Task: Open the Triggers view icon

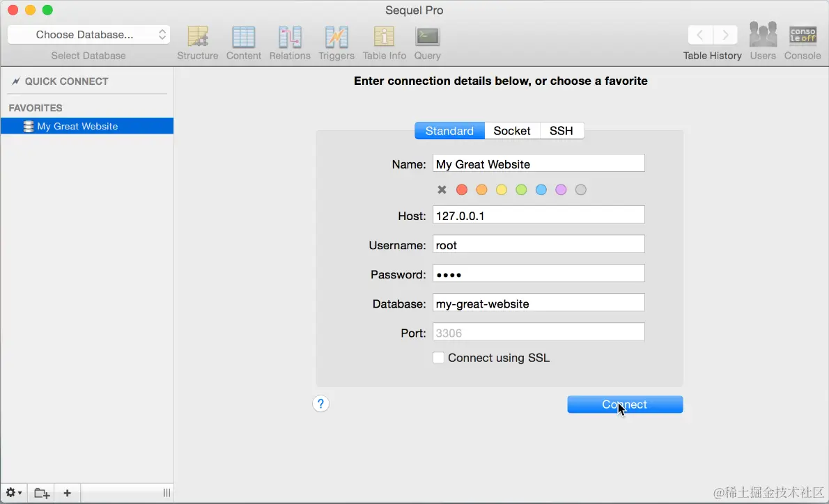Action: tap(336, 37)
